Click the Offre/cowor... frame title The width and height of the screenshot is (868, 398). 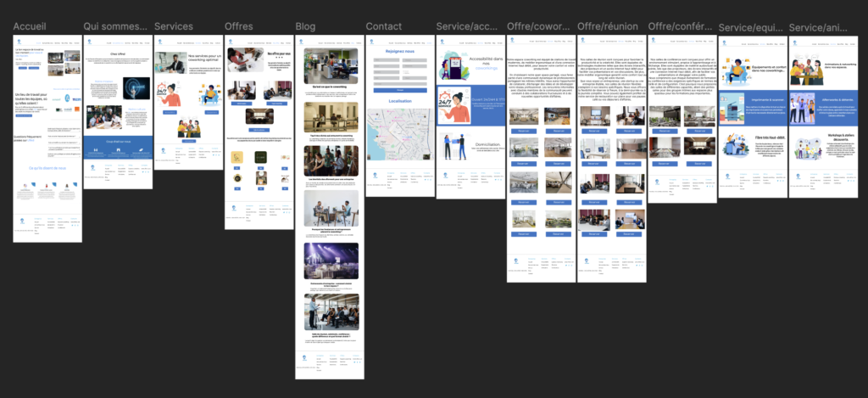[539, 27]
